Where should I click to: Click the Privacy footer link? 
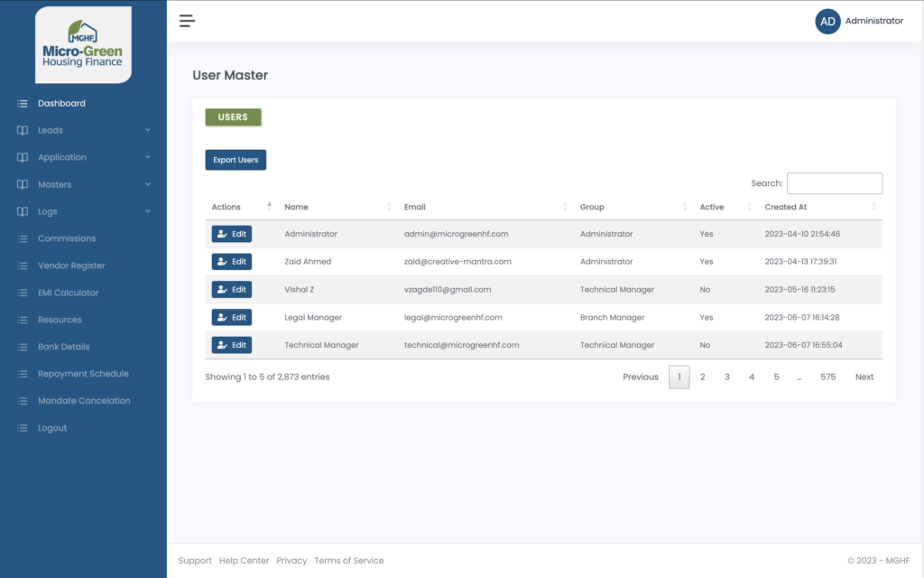click(x=291, y=561)
